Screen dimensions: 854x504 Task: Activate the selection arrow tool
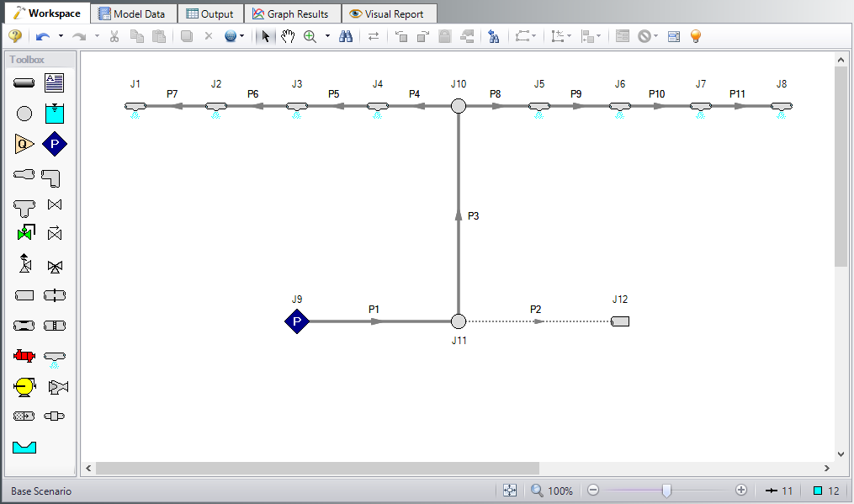266,36
